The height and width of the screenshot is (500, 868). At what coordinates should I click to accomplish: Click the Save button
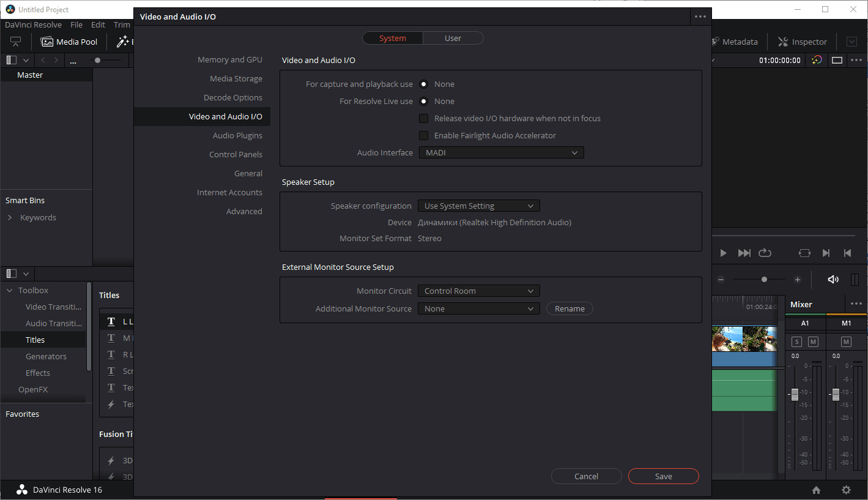pyautogui.click(x=664, y=476)
